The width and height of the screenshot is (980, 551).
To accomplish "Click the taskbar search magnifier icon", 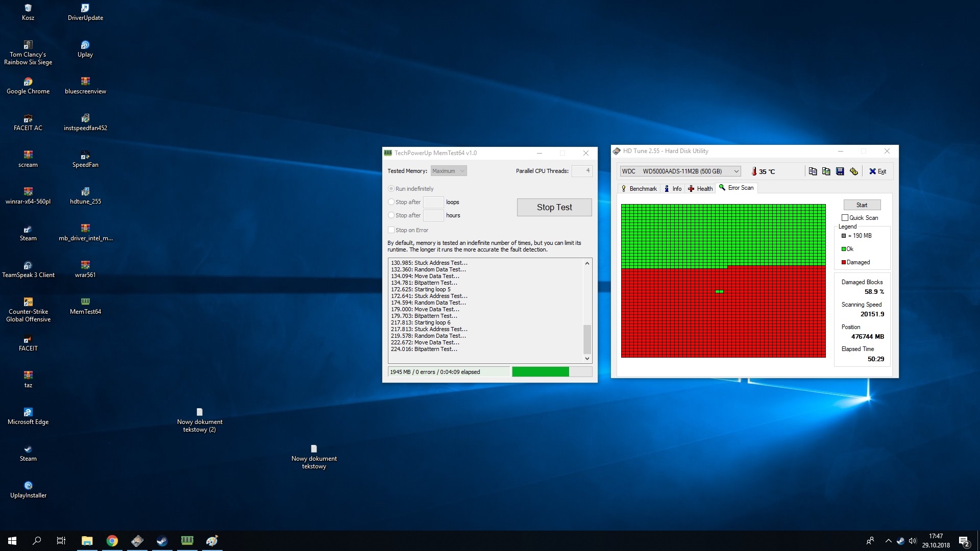I will click(37, 541).
